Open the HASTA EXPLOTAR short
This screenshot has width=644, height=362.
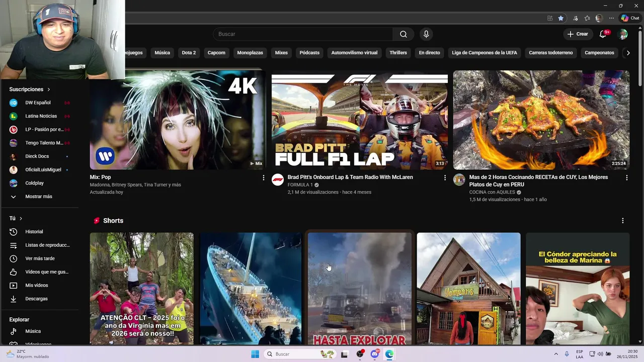(x=360, y=288)
